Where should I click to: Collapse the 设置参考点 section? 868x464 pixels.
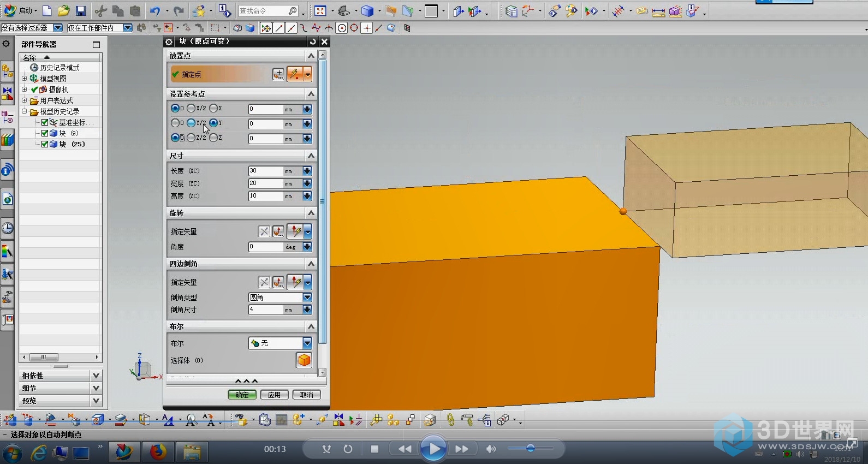click(311, 94)
